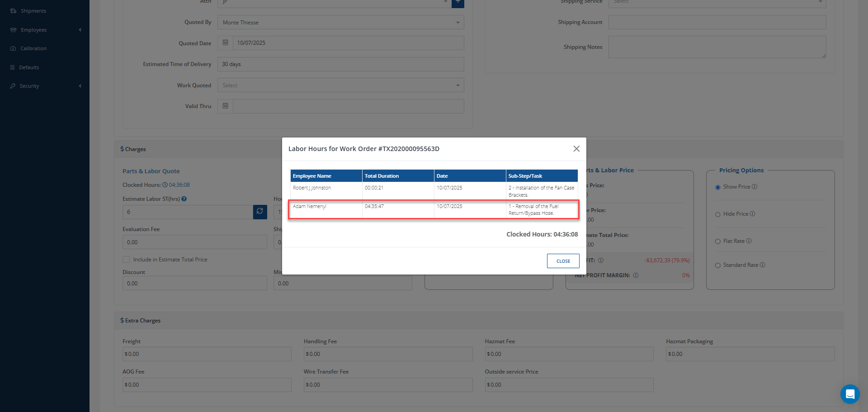This screenshot has width=868, height=412.
Task: Check Include in Estimate Total Price box
Action: [126, 260]
